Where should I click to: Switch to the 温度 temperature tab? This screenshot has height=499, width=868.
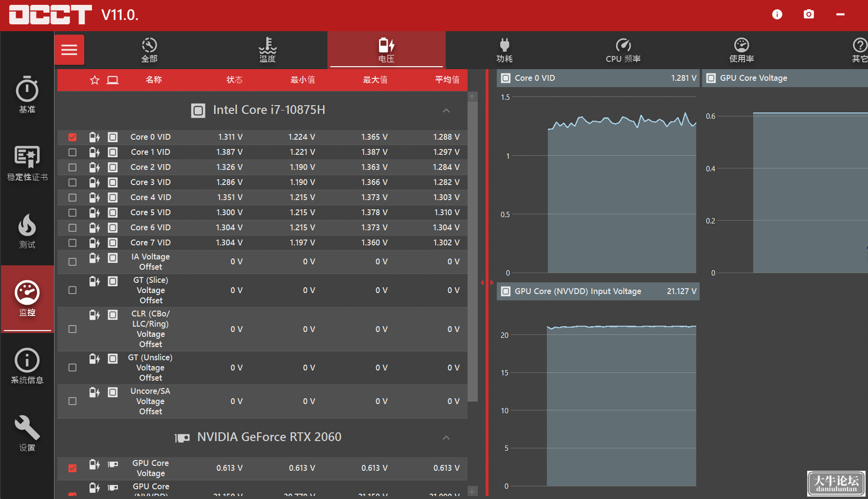268,50
